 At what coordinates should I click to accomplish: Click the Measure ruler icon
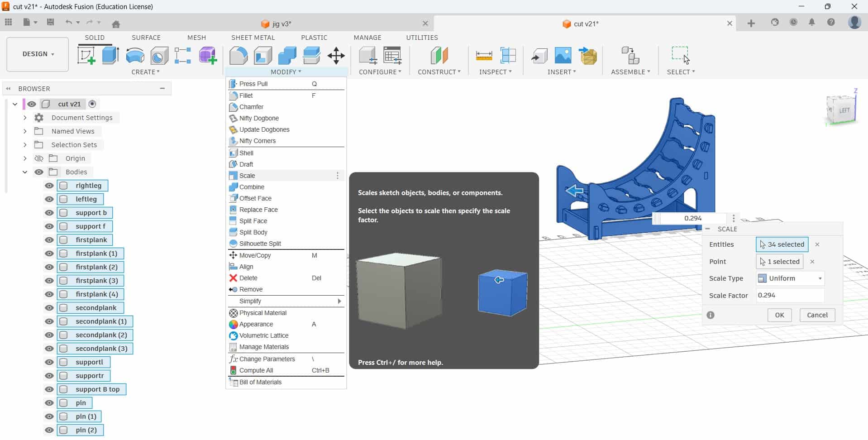(x=484, y=56)
